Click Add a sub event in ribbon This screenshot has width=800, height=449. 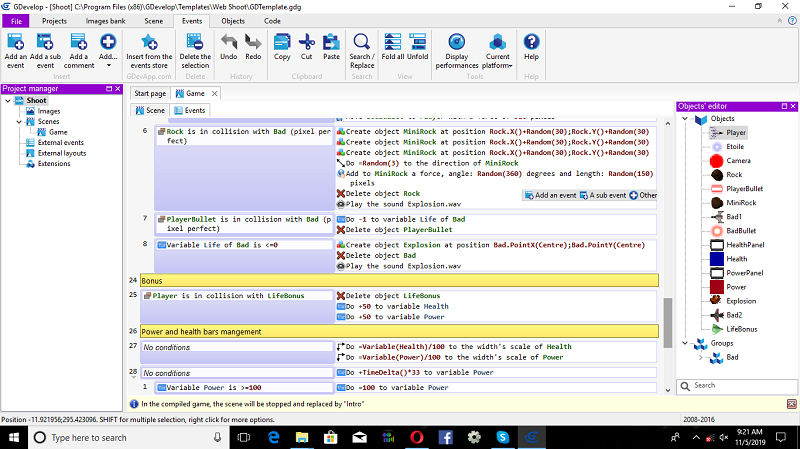coord(45,42)
